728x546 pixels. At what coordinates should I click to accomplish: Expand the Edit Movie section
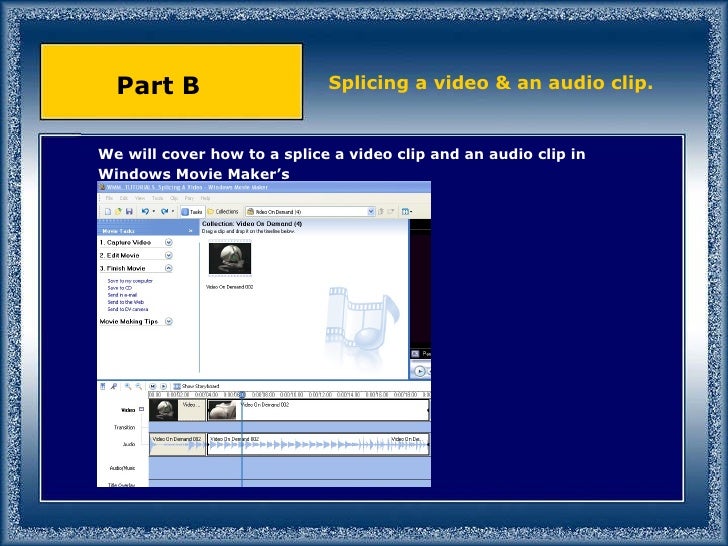169,255
